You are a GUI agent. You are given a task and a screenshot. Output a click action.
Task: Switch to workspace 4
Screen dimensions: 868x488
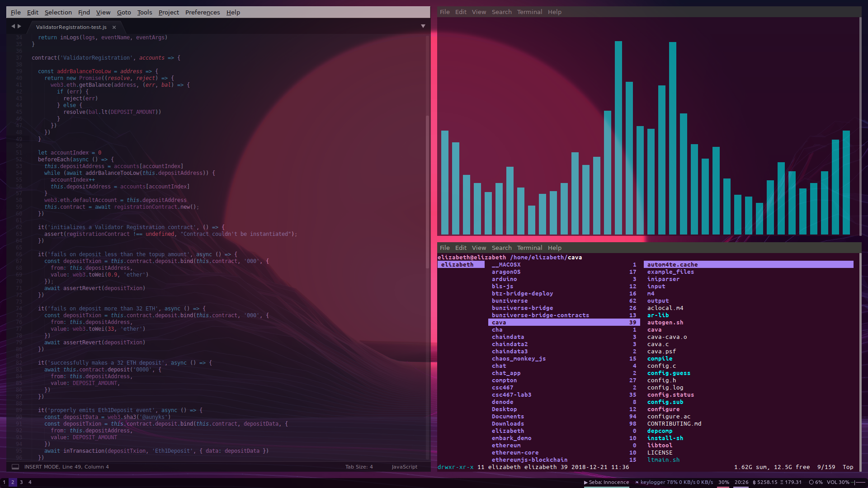[x=30, y=482]
